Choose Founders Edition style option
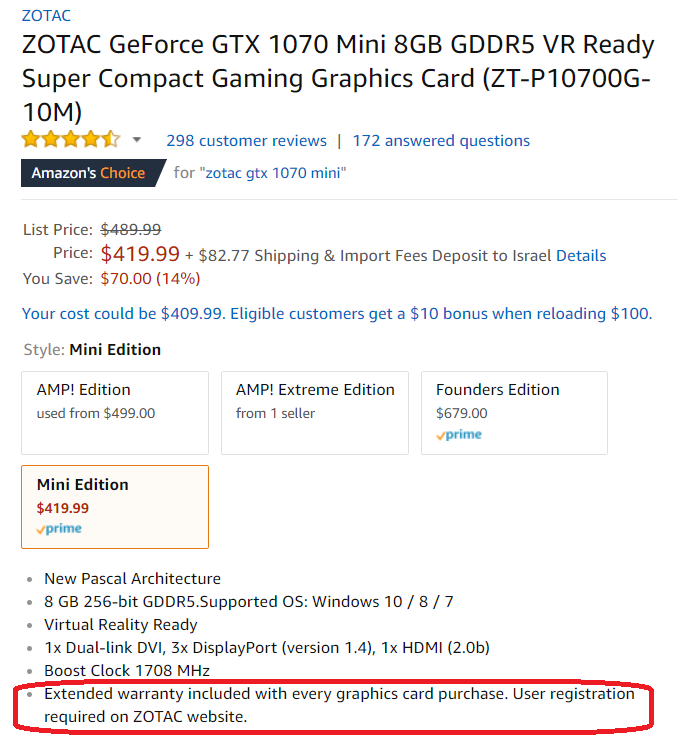The image size is (688, 743). [514, 413]
